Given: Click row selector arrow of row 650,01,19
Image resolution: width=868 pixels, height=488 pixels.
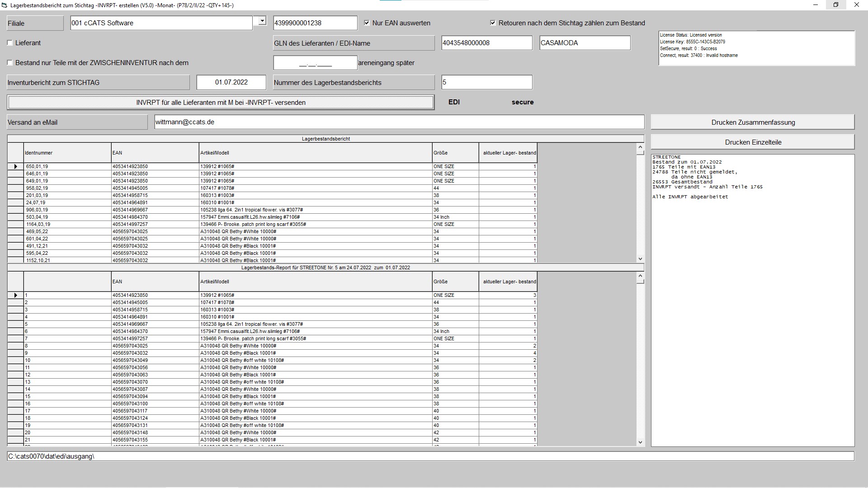Looking at the screenshot, I should 15,167.
